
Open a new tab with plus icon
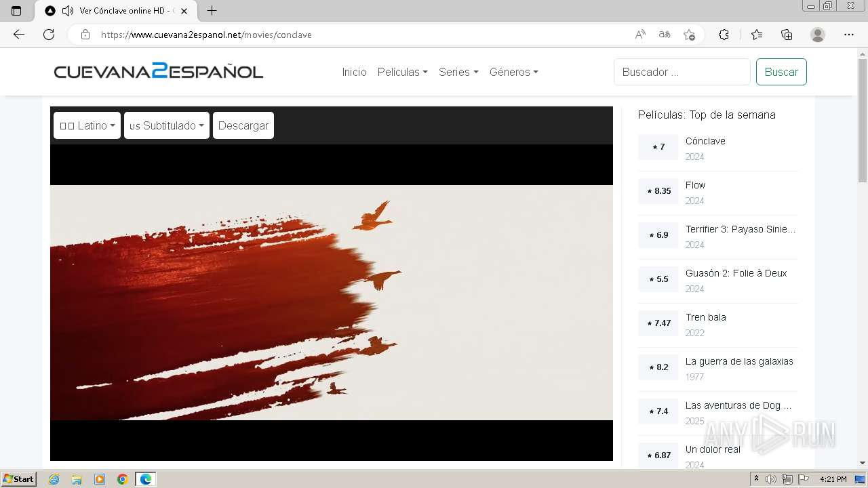(x=212, y=11)
